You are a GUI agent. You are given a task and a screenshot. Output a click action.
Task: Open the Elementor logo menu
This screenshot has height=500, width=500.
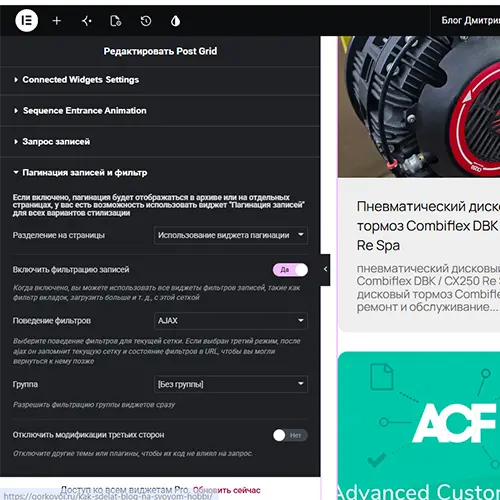coord(27,21)
